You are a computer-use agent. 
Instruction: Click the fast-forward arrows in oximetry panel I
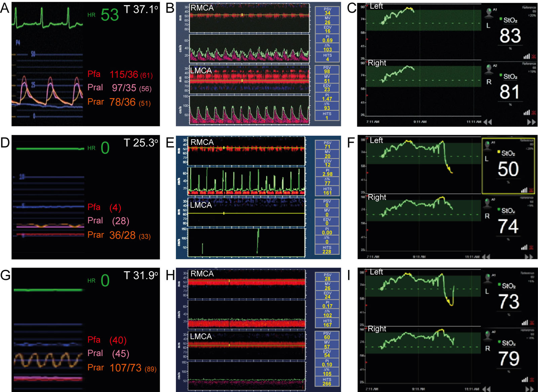tap(530, 389)
